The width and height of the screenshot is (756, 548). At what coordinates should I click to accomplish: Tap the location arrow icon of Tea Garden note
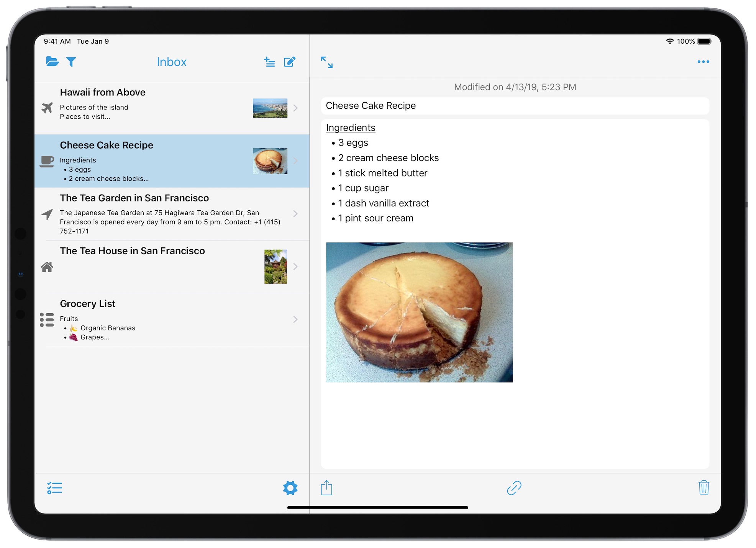[47, 214]
